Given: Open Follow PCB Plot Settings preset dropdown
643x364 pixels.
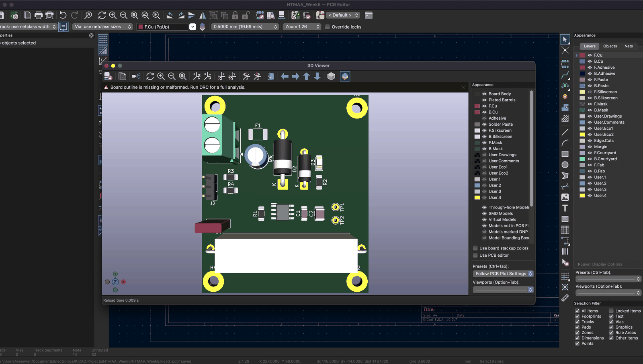Looking at the screenshot, I should coord(503,274).
